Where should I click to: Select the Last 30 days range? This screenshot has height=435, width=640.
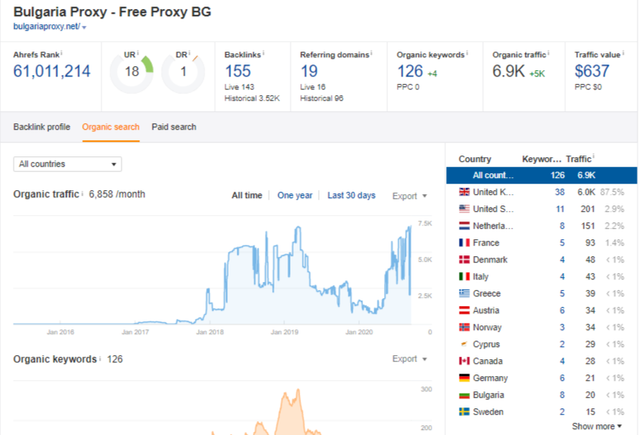tap(351, 195)
